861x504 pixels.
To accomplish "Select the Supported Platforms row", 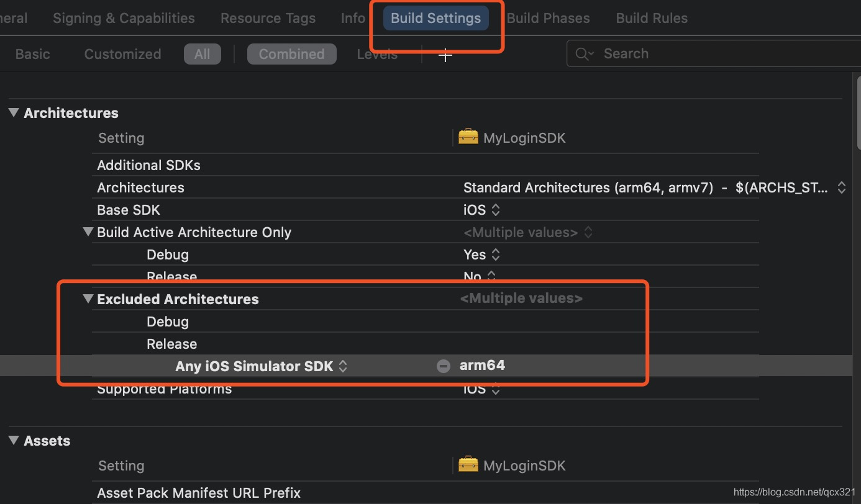I will [426, 389].
